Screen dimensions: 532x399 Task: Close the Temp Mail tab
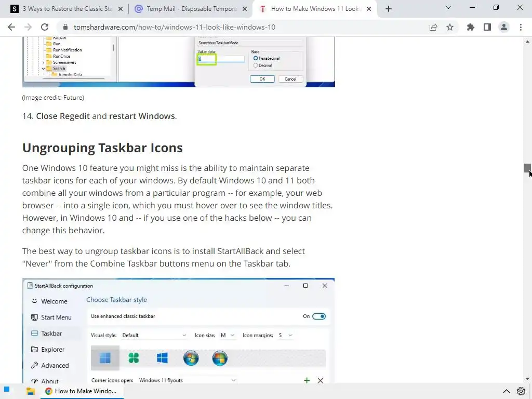pos(245,9)
